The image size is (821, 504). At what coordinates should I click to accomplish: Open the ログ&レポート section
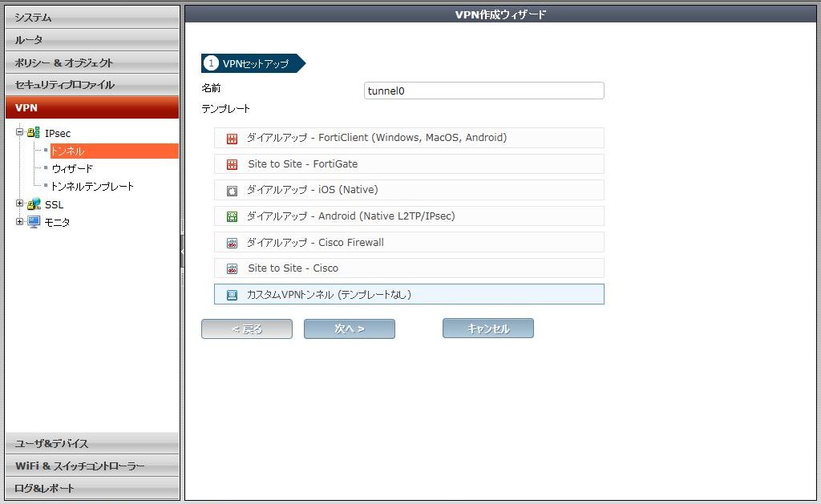92,488
